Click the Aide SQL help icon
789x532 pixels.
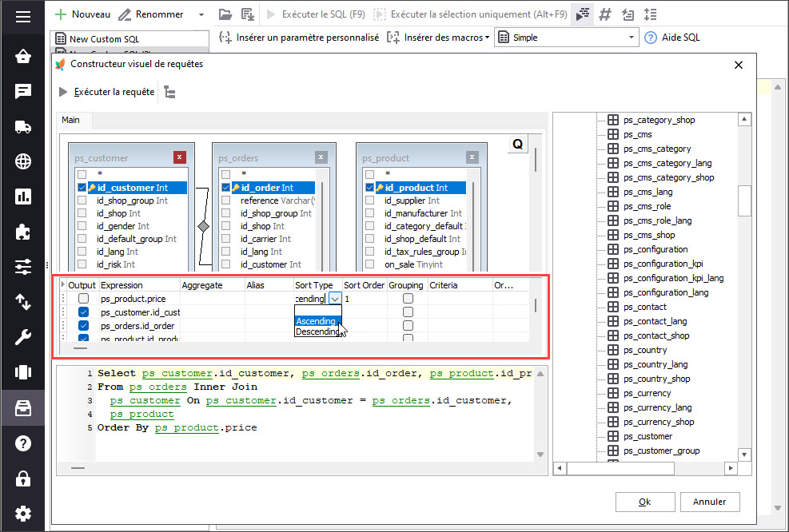click(x=650, y=38)
